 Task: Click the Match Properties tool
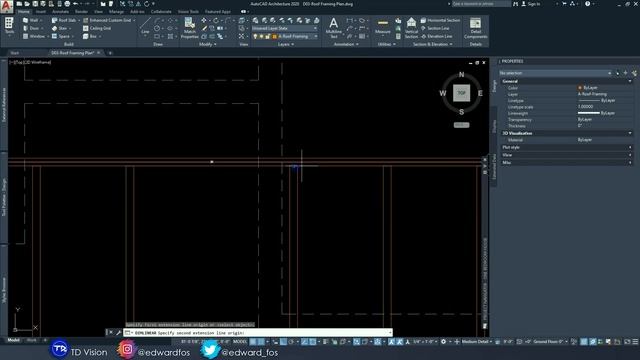click(x=189, y=28)
